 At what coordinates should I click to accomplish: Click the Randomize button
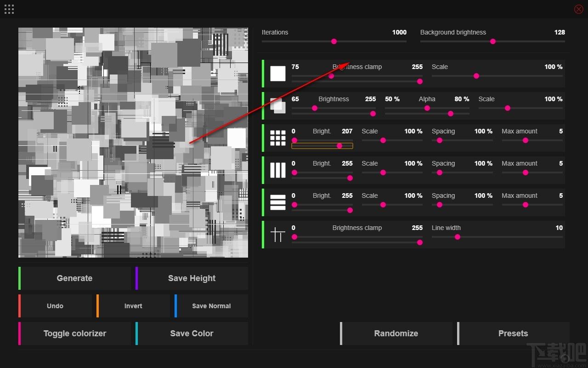click(x=396, y=333)
